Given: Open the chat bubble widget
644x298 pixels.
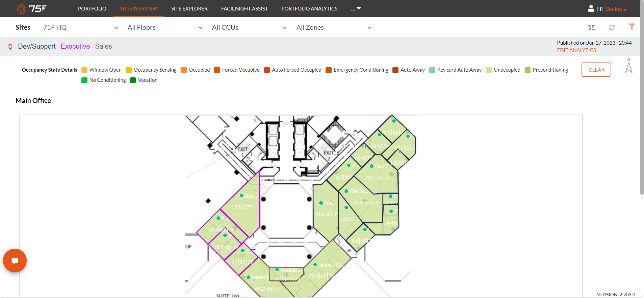Looking at the screenshot, I should pos(15,260).
